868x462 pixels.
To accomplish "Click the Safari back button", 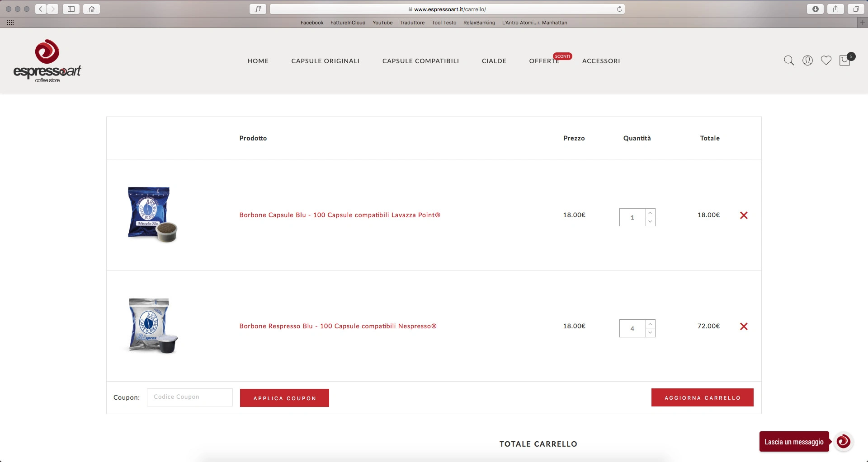I will 41,9.
